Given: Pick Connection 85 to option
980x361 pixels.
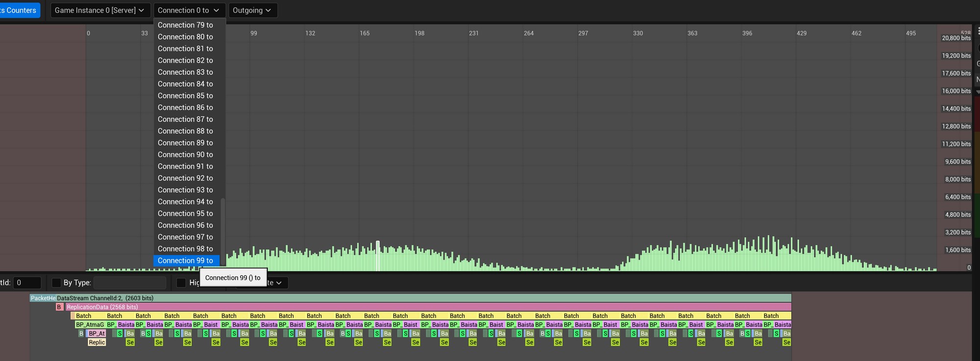Looking at the screenshot, I should pyautogui.click(x=186, y=96).
